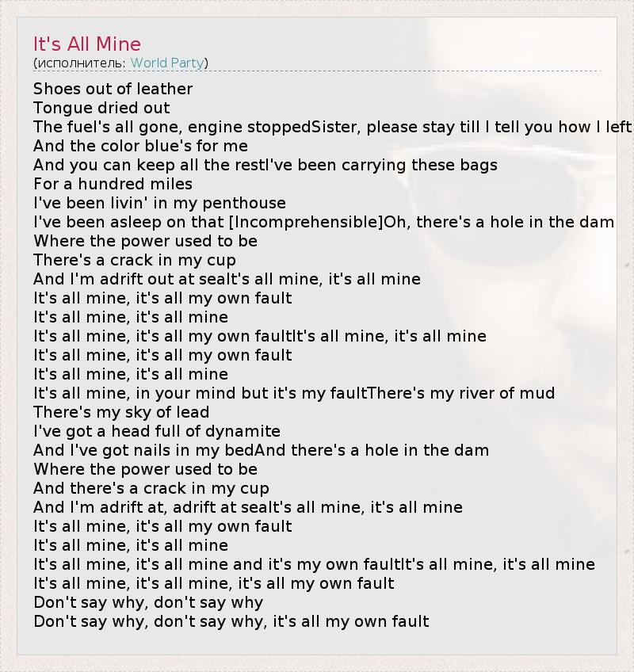The width and height of the screenshot is (634, 672).
Task: Click the line Tongue dried out
Action: tap(101, 108)
